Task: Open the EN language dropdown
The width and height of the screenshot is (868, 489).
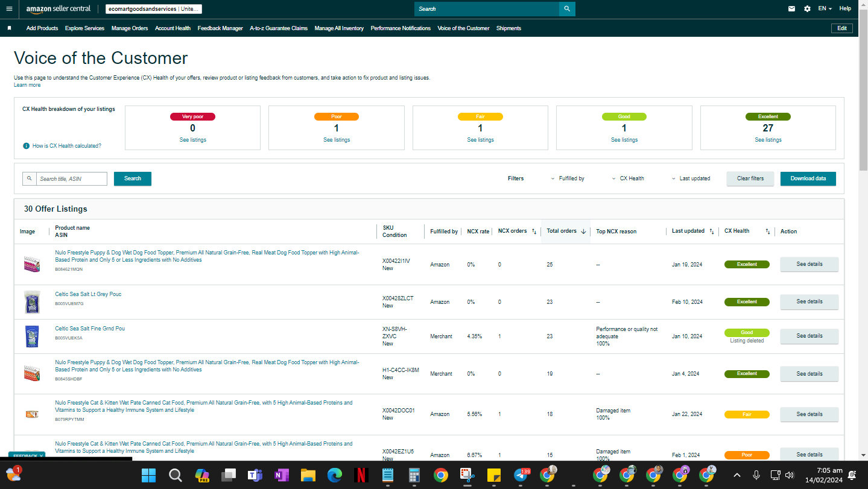Action: pos(825,9)
